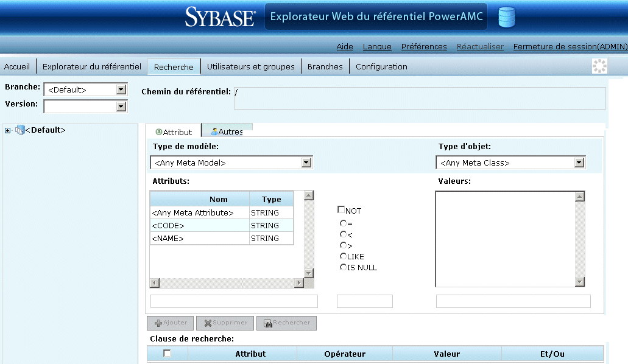Open the Type d'objet dropdown

(x=579, y=163)
